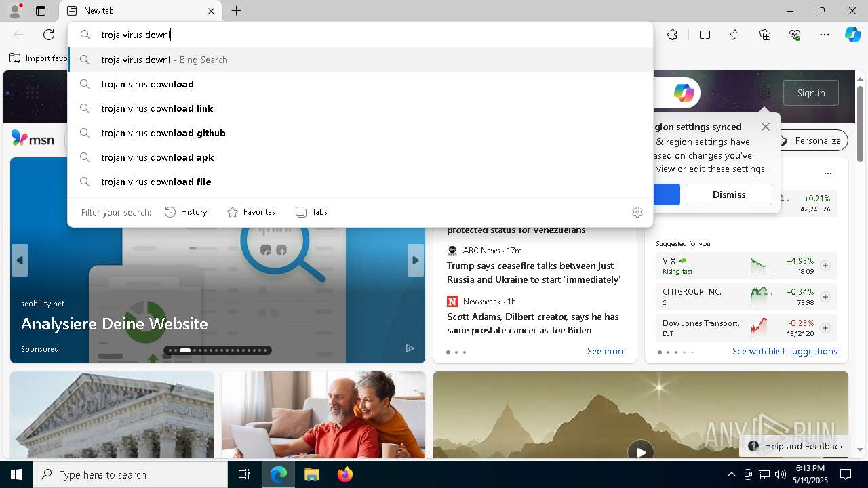Open the courthouse news thumbnail
Screen dimensions: 868x488
[112, 415]
